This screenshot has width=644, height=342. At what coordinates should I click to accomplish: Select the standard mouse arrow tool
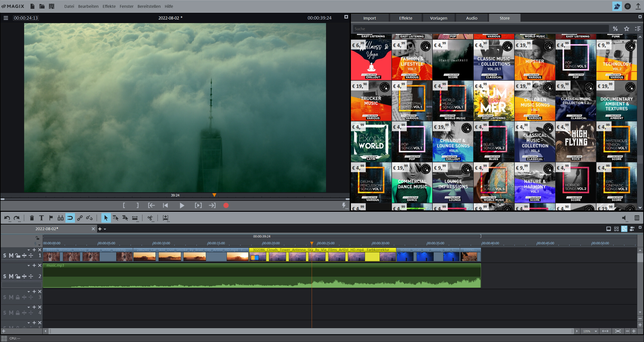[106, 218]
